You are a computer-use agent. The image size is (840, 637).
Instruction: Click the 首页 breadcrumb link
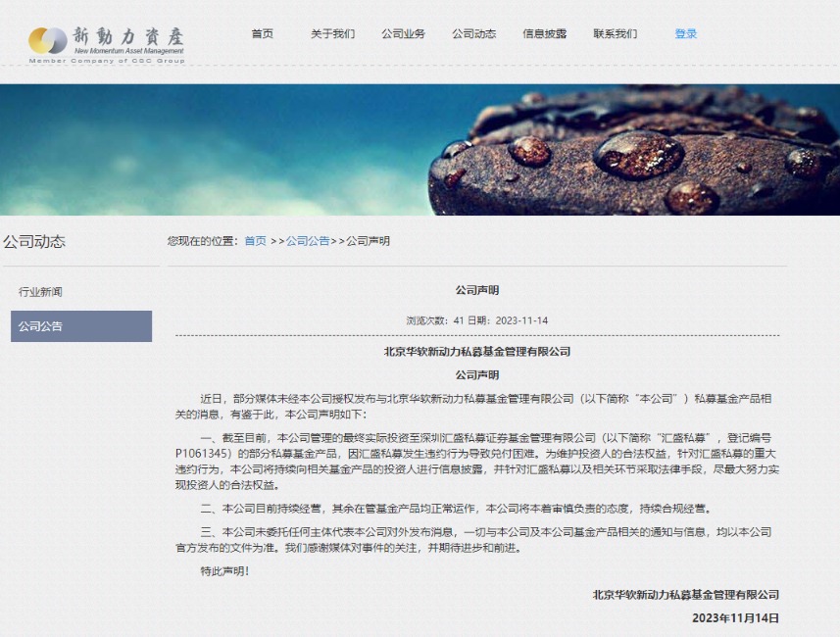(x=256, y=241)
